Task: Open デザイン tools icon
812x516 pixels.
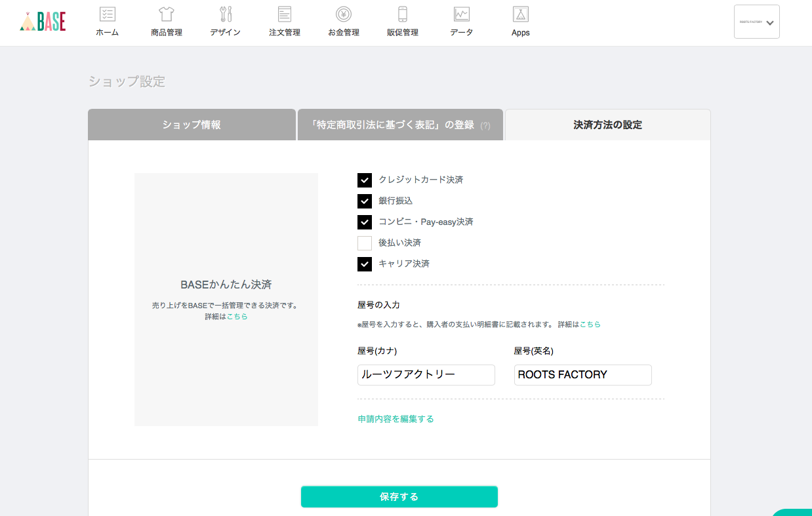Action: [225, 14]
